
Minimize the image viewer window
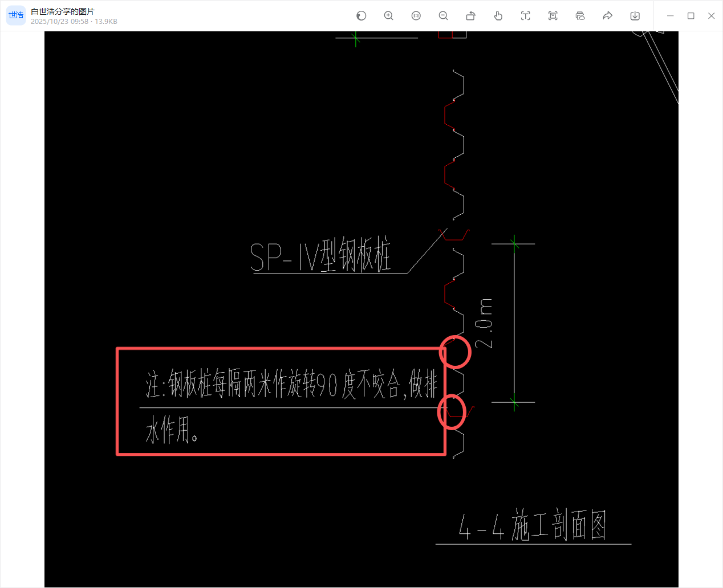[671, 15]
